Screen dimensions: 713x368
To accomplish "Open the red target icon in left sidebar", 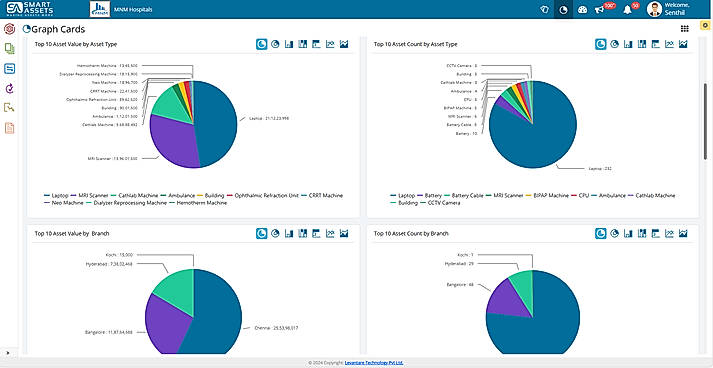I will [9, 29].
